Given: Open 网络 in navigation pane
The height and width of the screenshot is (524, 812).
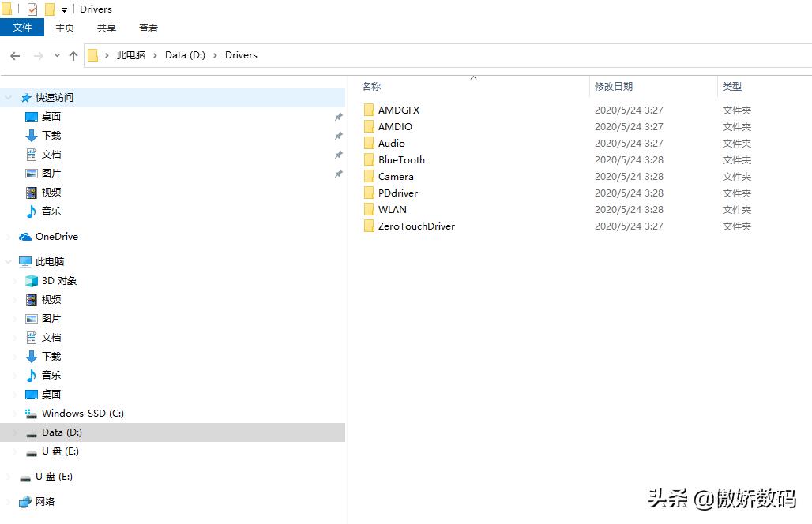Looking at the screenshot, I should pyautogui.click(x=45, y=501).
